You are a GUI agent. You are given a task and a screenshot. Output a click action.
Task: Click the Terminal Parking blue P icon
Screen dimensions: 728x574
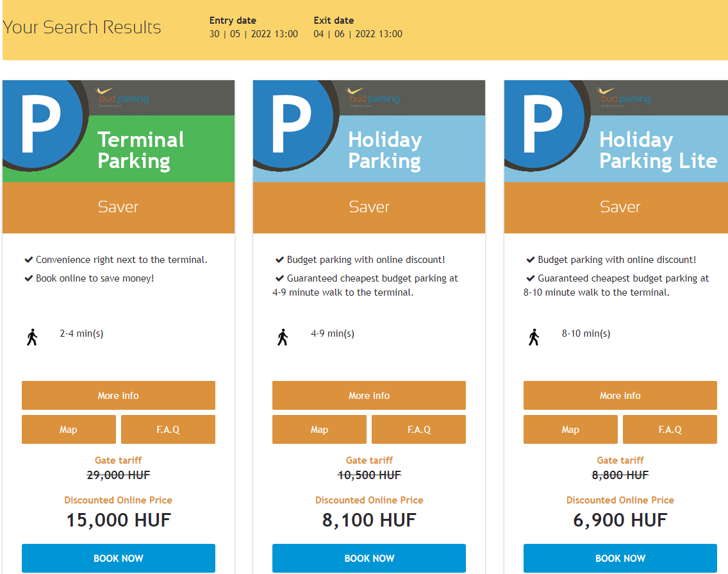[x=40, y=122]
